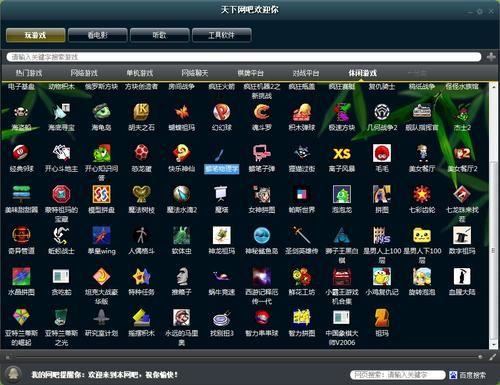Open the 贪吃蛇 game icon
The width and height of the screenshot is (500, 385).
[x=61, y=276]
